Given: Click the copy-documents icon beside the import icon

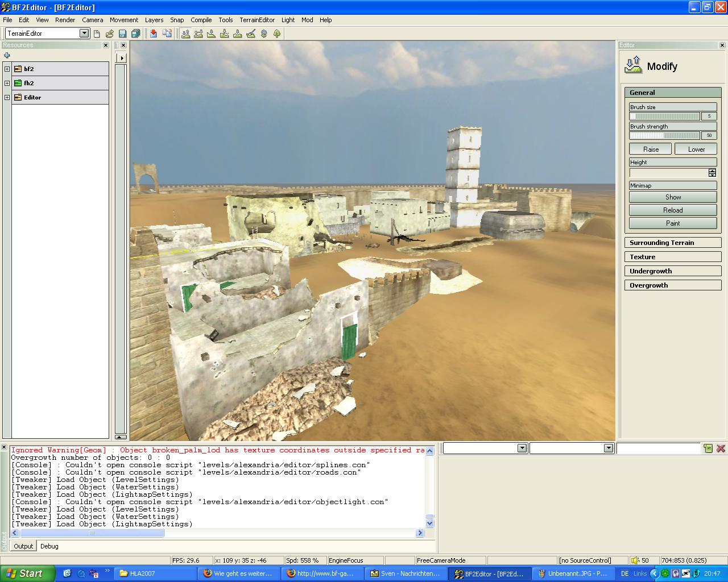Looking at the screenshot, I should tap(167, 34).
